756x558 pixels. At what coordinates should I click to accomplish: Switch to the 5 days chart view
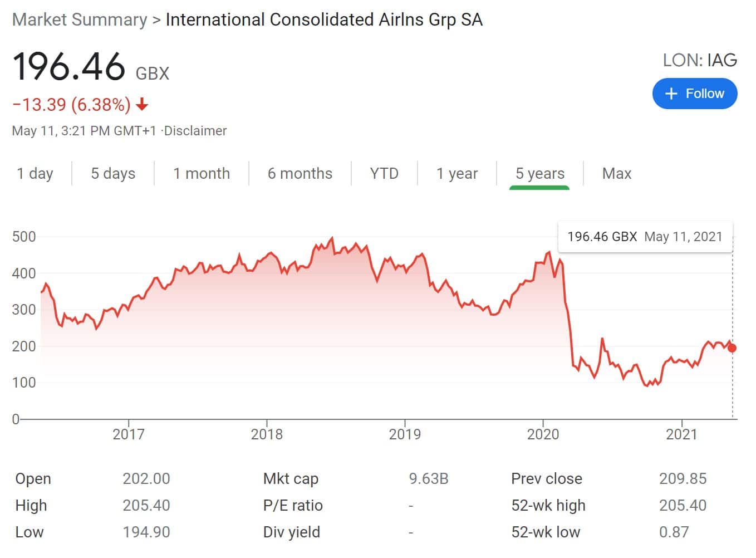click(112, 173)
